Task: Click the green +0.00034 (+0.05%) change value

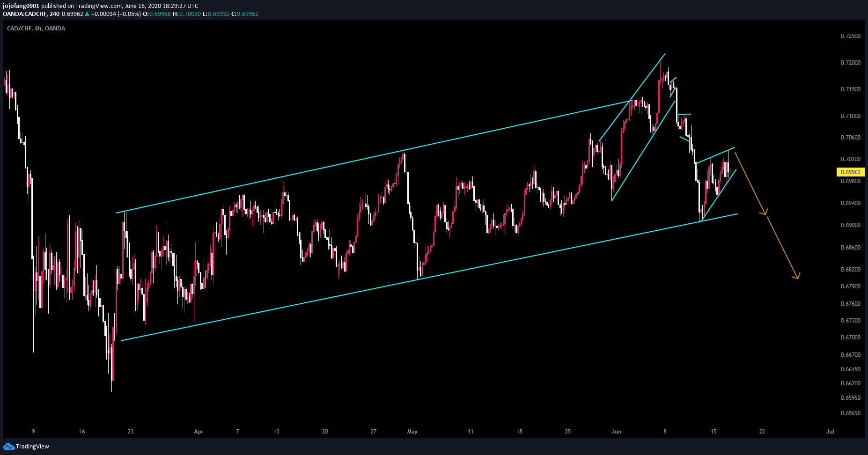Action: pos(116,14)
